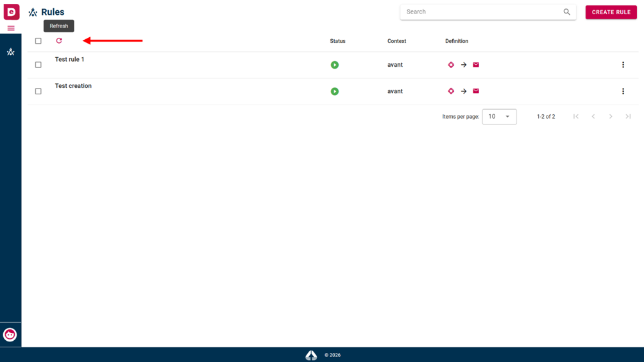Click the mail action icon for Test rule 1

coord(476,65)
